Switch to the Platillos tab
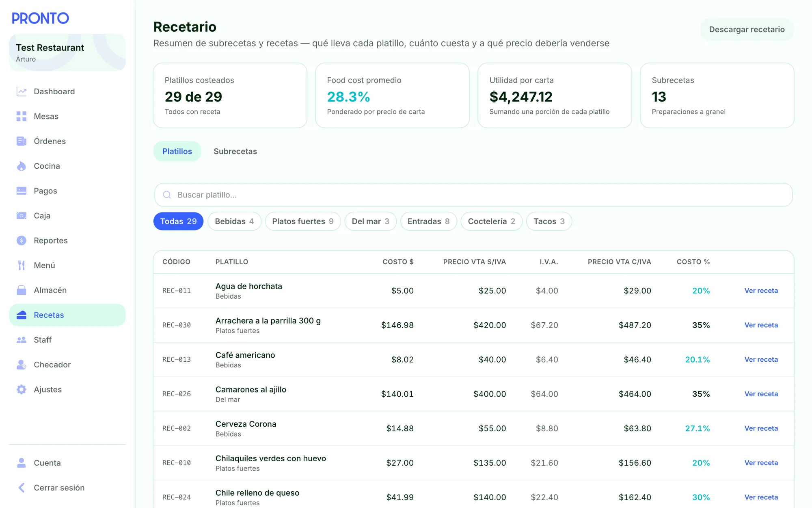 coord(177,151)
